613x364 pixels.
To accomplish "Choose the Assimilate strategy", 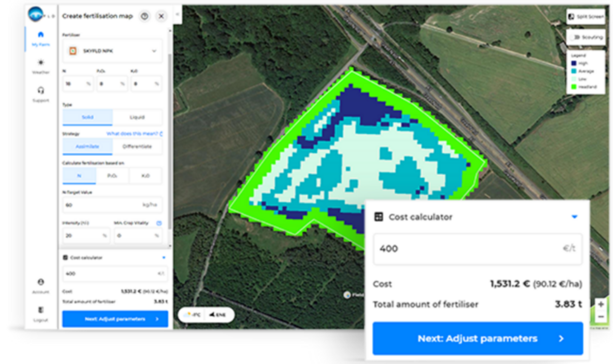I will point(88,146).
